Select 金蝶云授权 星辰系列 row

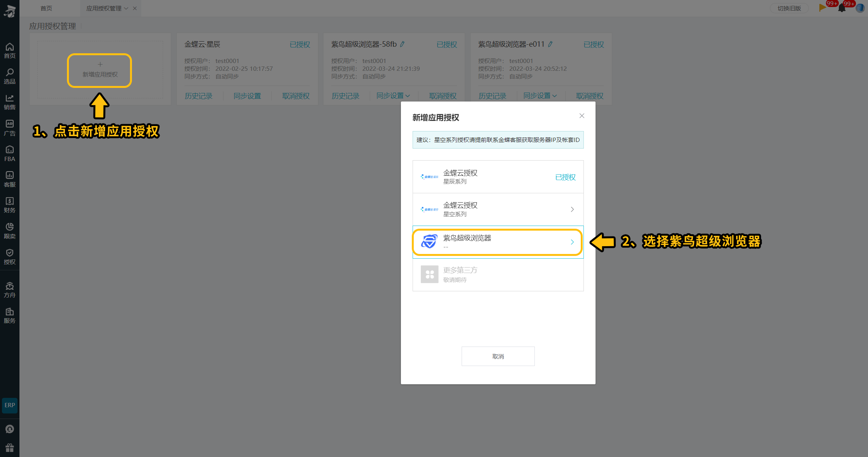(x=498, y=177)
